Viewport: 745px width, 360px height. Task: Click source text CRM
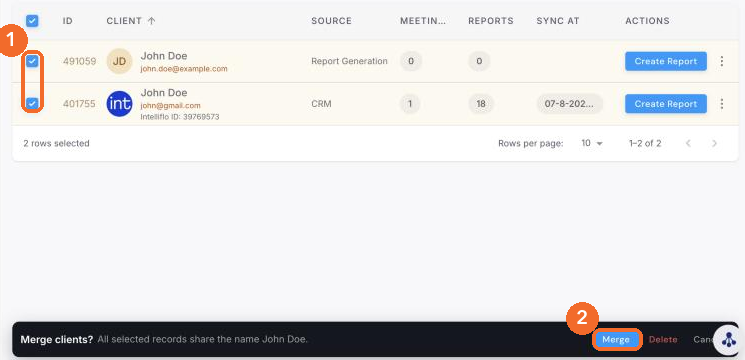coord(321,104)
